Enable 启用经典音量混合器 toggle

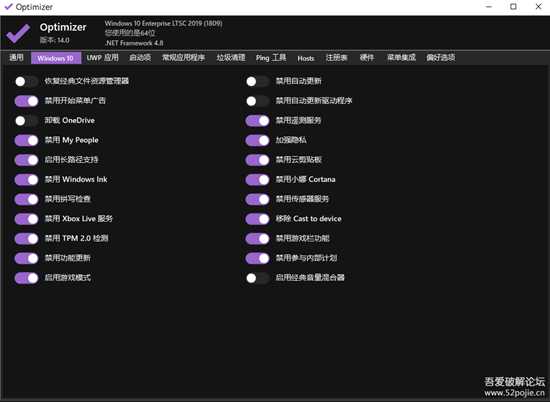coord(257,278)
